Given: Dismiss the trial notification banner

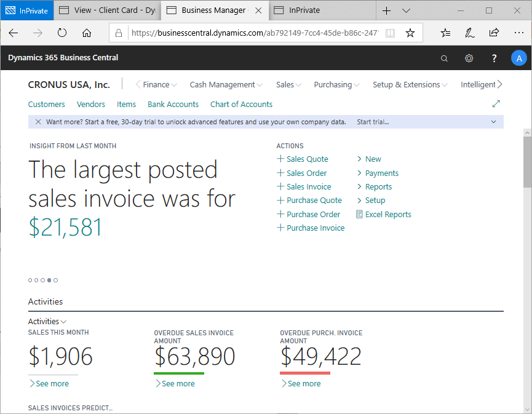Looking at the screenshot, I should coord(38,122).
